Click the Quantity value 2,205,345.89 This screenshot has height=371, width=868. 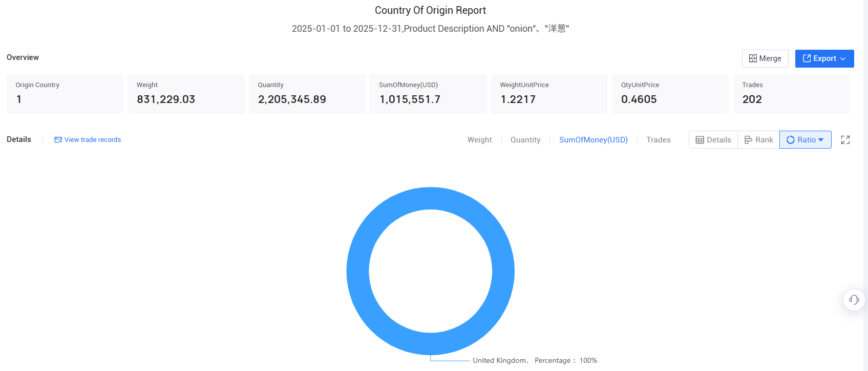pyautogui.click(x=292, y=99)
